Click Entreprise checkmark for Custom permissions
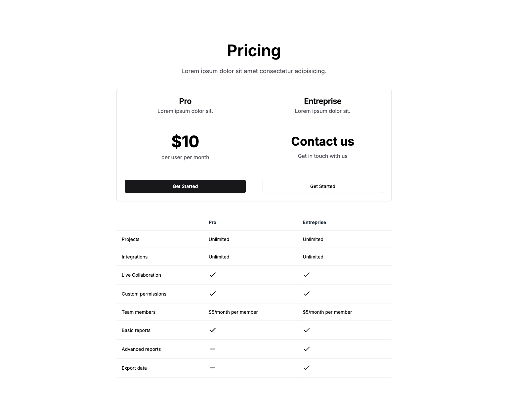This screenshot has height=420, width=508. (x=307, y=294)
